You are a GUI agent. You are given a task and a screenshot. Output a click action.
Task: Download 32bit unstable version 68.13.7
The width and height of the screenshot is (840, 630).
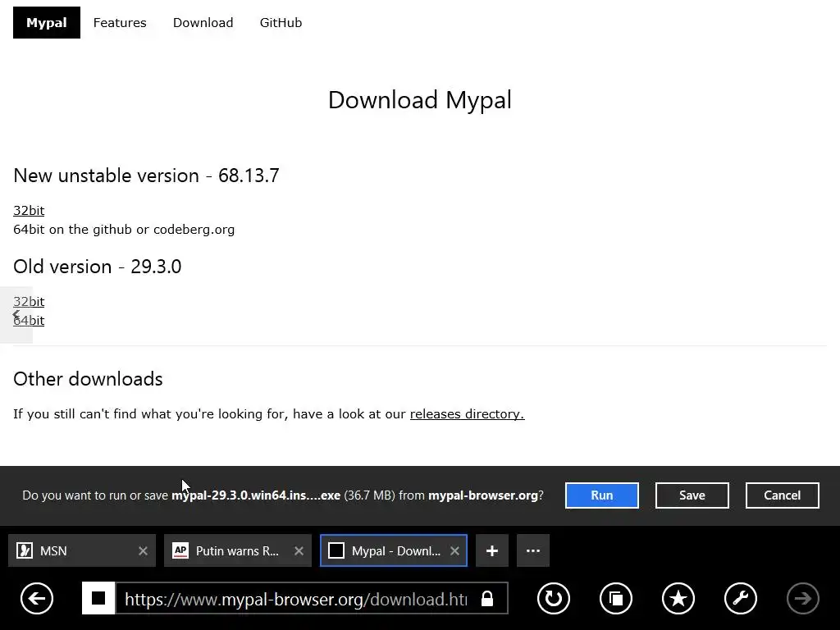pyautogui.click(x=29, y=211)
